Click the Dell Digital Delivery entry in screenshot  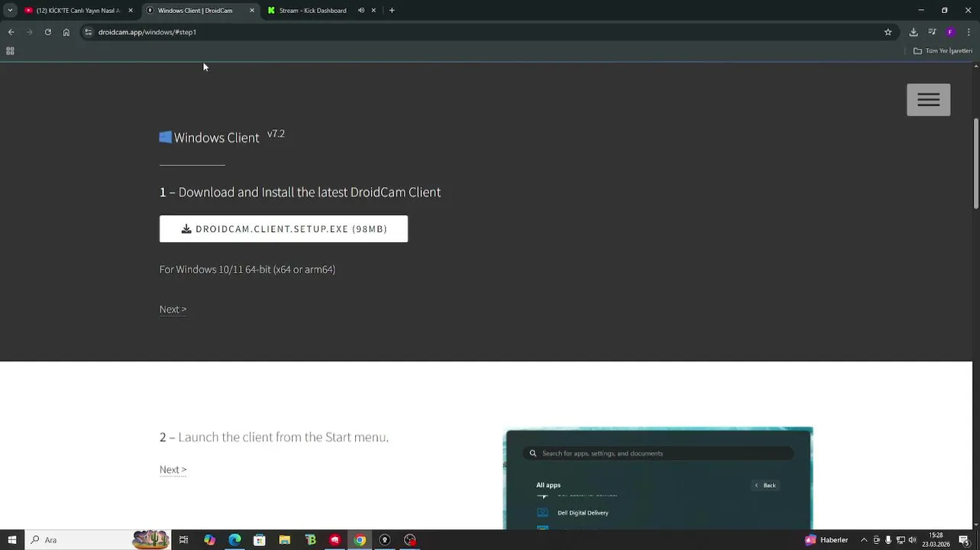point(583,513)
